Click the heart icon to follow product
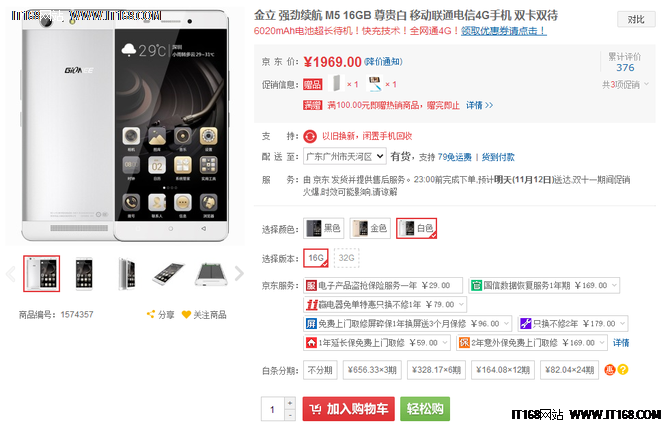The image size is (670, 428). point(186,314)
